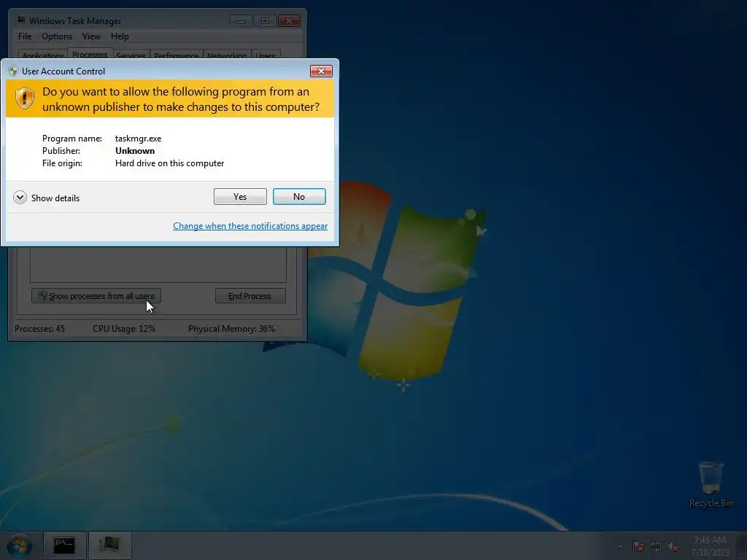Click End Process button in Task Manager
Image resolution: width=747 pixels, height=560 pixels.
pyautogui.click(x=251, y=296)
